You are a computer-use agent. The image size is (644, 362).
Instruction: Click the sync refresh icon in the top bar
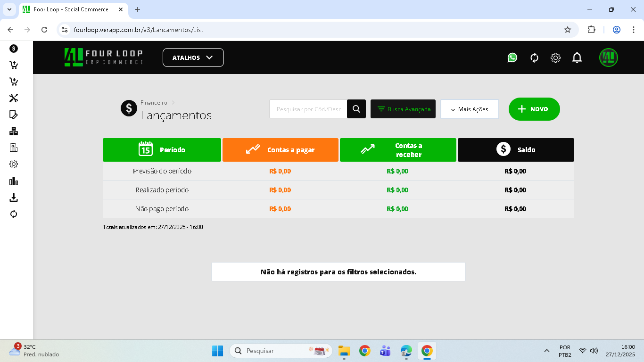534,57
